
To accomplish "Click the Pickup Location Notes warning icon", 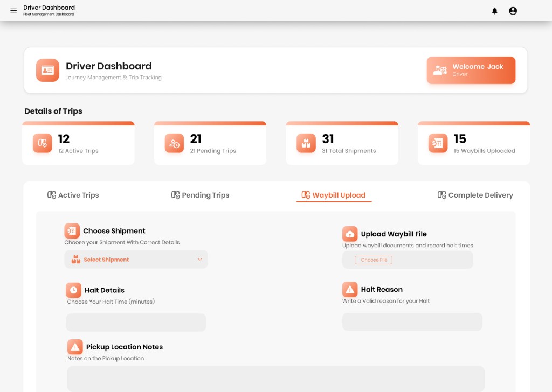I will (75, 347).
